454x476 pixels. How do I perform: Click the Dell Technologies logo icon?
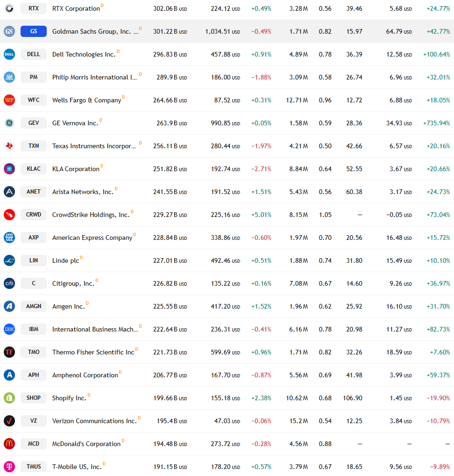(9, 54)
